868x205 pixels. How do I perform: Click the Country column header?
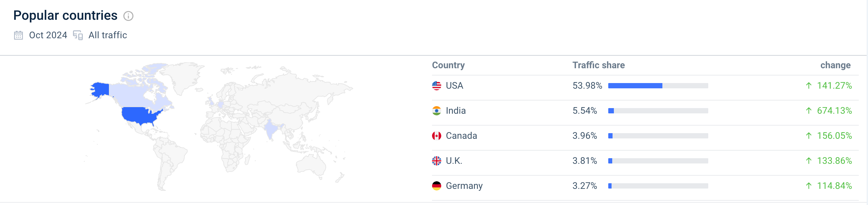pyautogui.click(x=448, y=65)
